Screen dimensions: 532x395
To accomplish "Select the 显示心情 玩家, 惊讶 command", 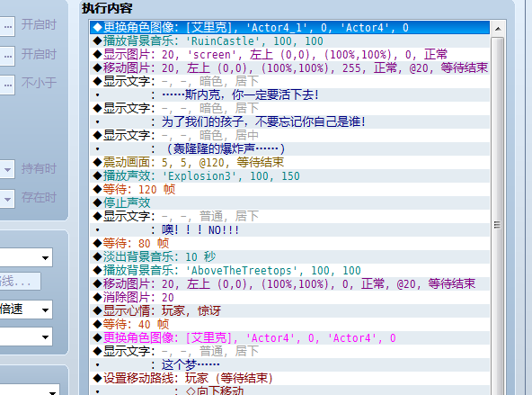I will point(289,310).
